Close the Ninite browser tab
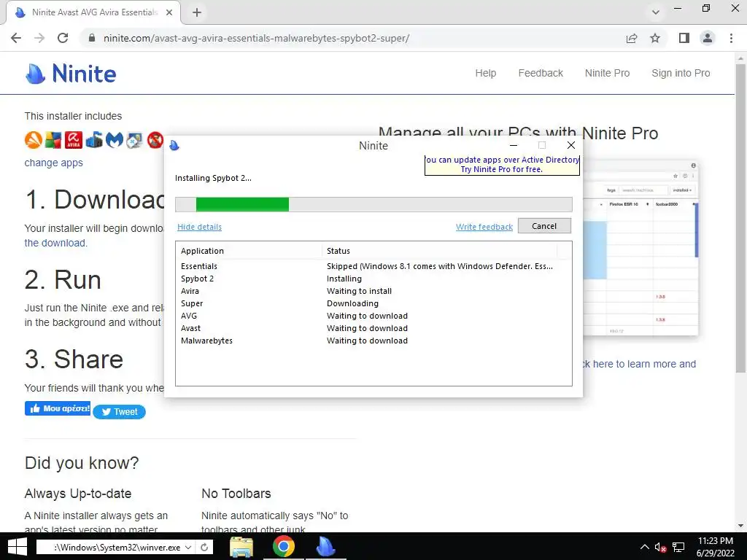Screen dimensions: 747x560 coord(169,12)
